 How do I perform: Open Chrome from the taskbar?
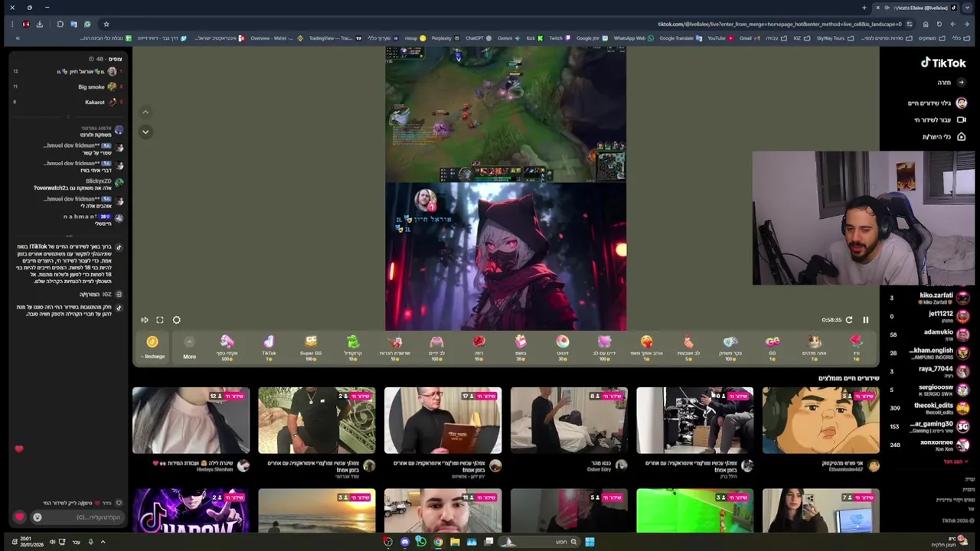coord(438,542)
